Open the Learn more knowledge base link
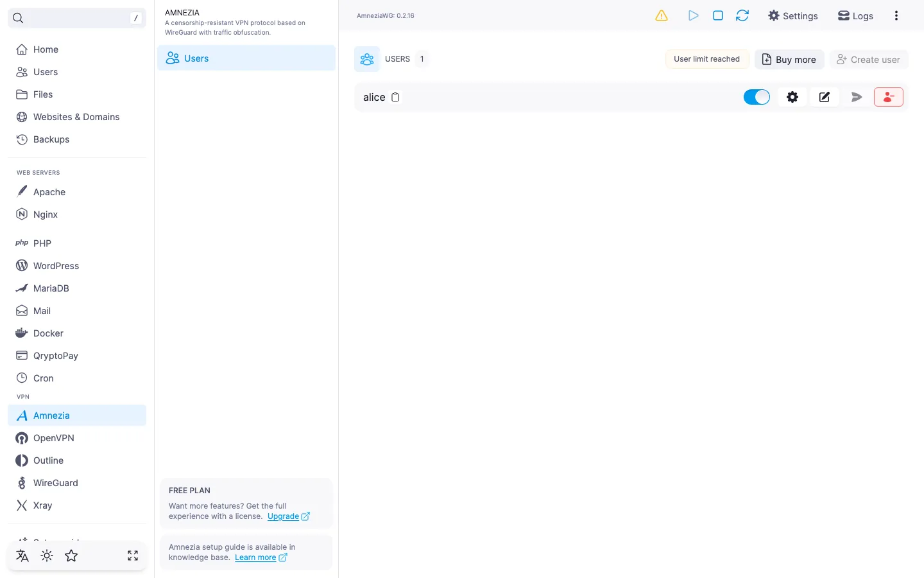924x578 pixels. 261,557
